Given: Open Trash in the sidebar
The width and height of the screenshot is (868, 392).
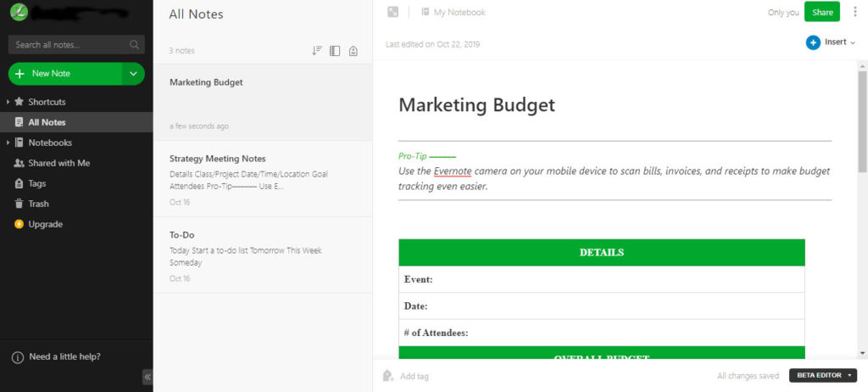Looking at the screenshot, I should (x=38, y=204).
